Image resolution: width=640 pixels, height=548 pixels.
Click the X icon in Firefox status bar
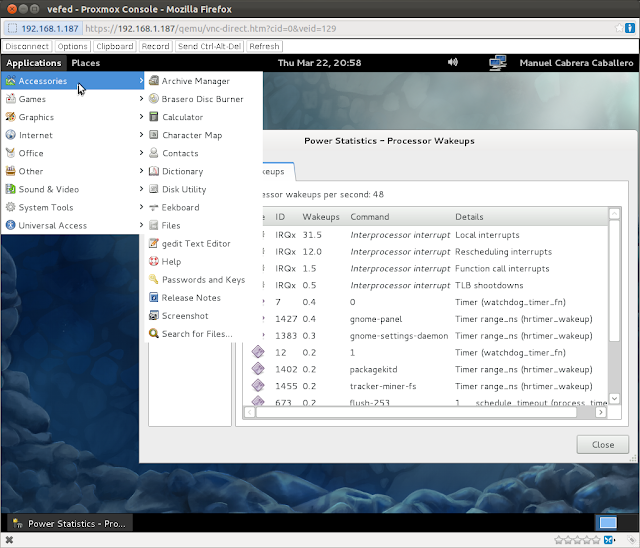[x=9, y=540]
